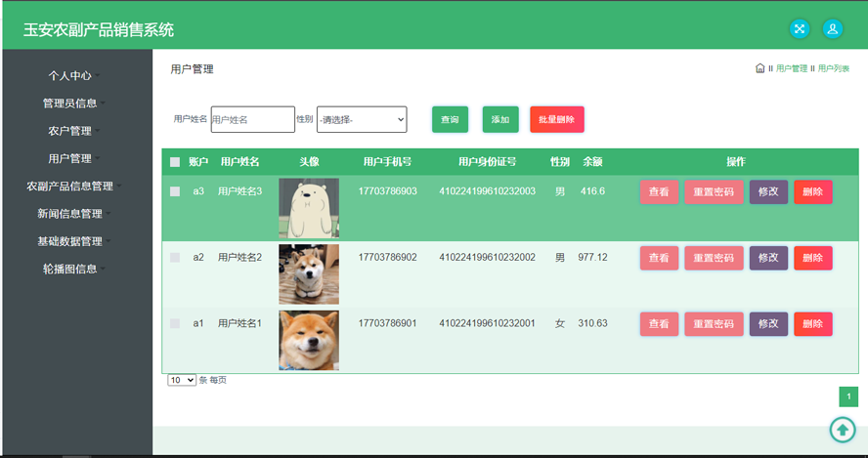Image resolution: width=868 pixels, height=458 pixels.
Task: Click the 查询 search button
Action: pos(450,119)
